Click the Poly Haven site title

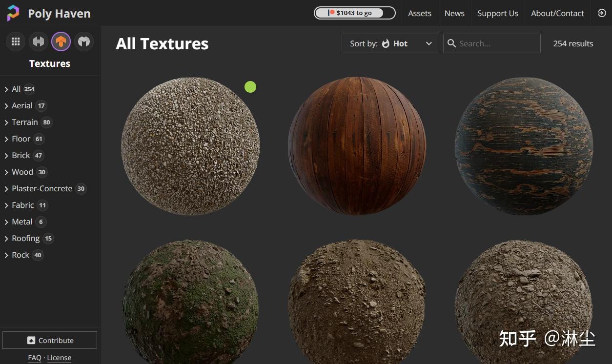[59, 13]
